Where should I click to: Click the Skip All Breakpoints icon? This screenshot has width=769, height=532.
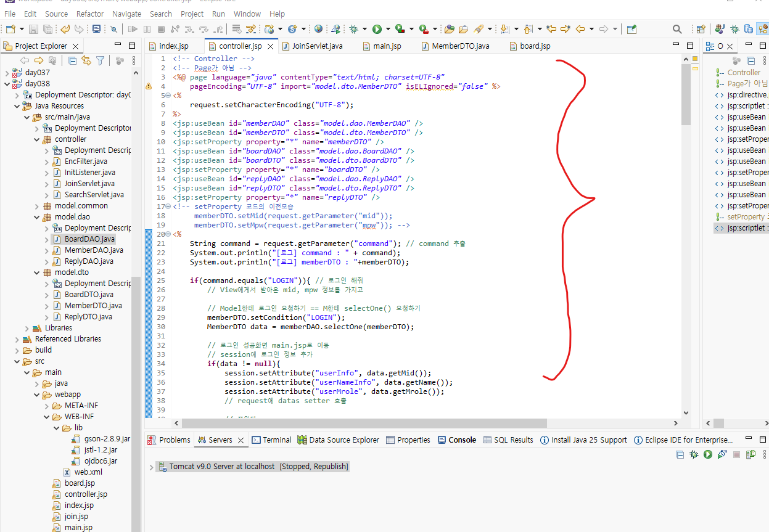pyautogui.click(x=113, y=29)
